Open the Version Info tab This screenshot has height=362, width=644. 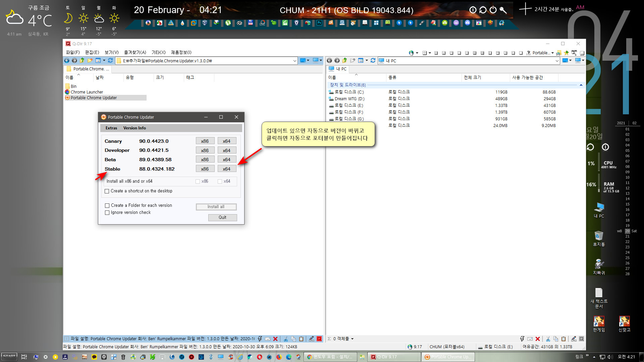click(x=135, y=128)
